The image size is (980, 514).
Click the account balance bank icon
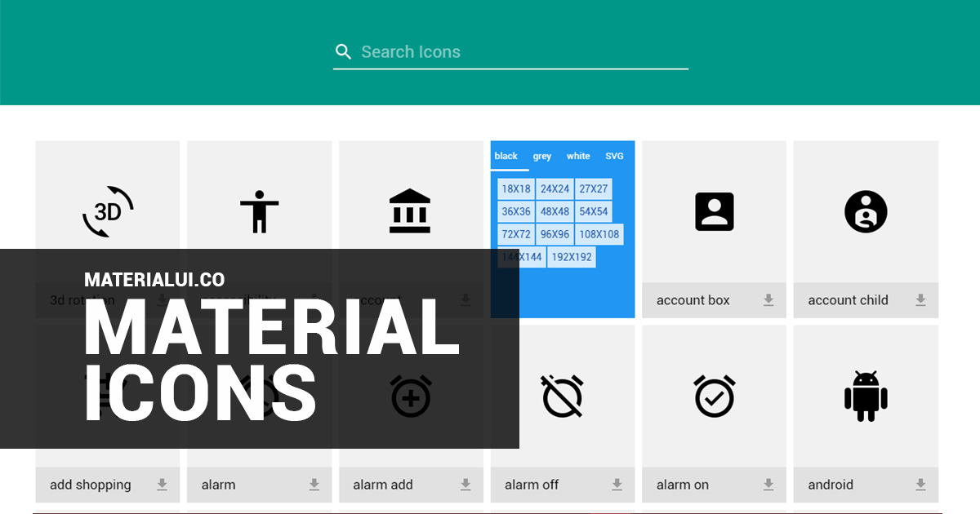pos(411,210)
